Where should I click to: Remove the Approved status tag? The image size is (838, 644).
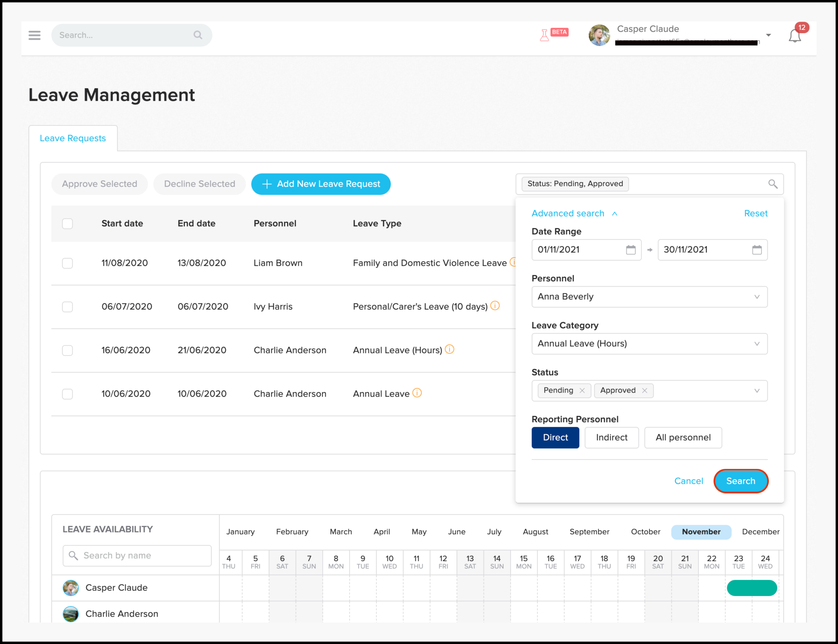pyautogui.click(x=645, y=390)
